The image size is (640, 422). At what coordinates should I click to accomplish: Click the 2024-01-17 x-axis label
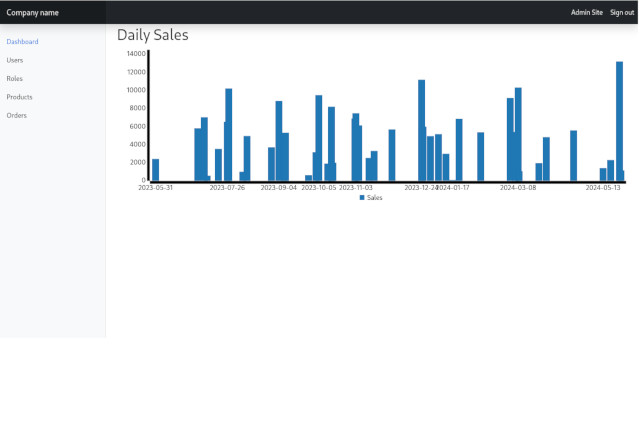453,187
